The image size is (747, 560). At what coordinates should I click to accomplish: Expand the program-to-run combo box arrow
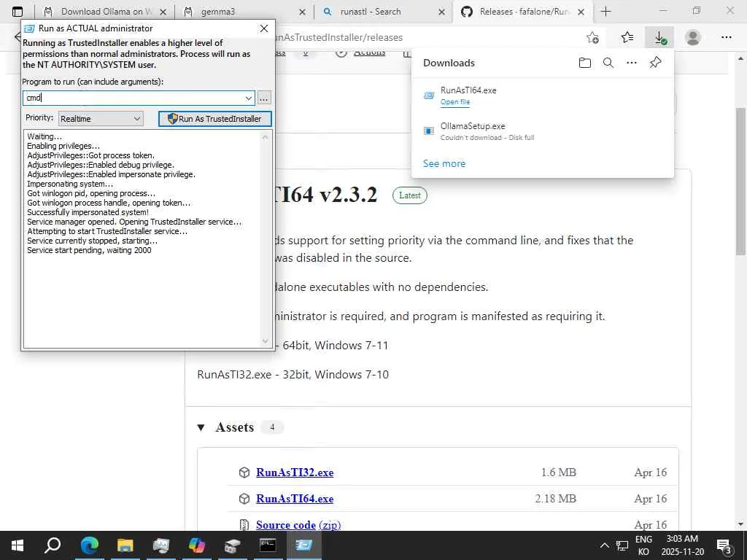click(x=248, y=98)
